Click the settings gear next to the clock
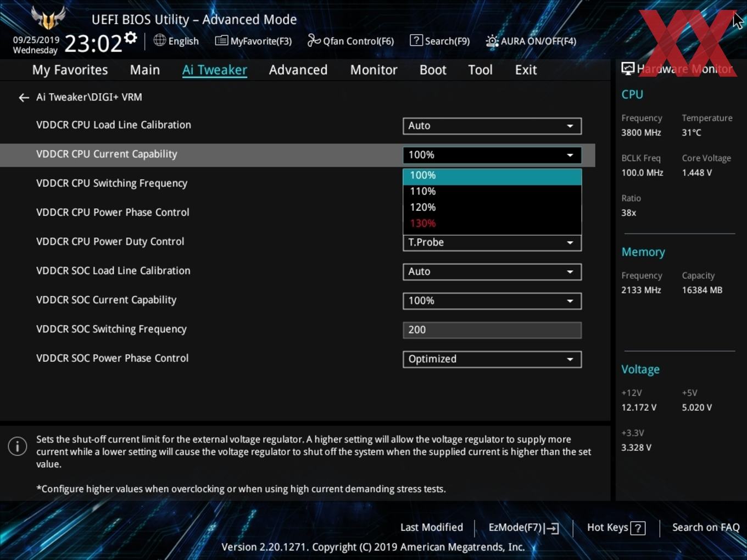Screen dimensions: 747x560 130,38
